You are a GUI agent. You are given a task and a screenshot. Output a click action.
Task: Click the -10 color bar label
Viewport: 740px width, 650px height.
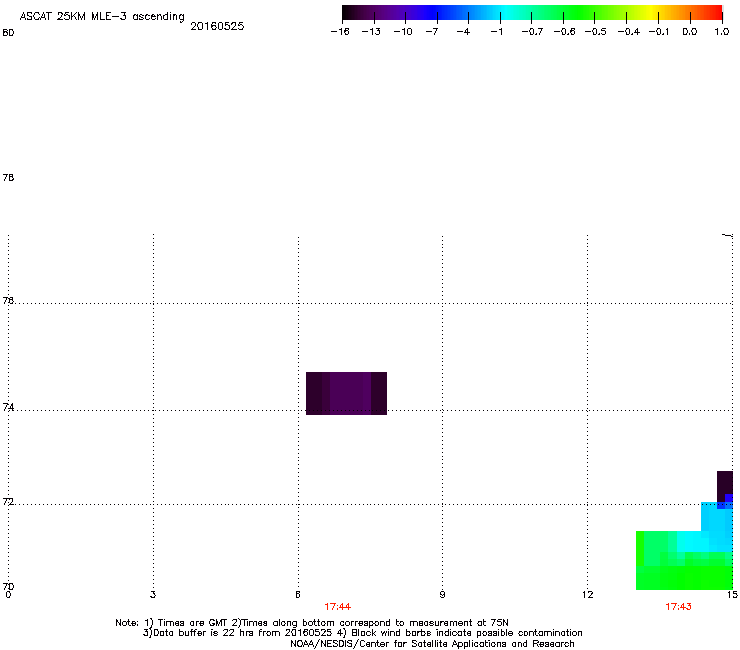pos(403,32)
